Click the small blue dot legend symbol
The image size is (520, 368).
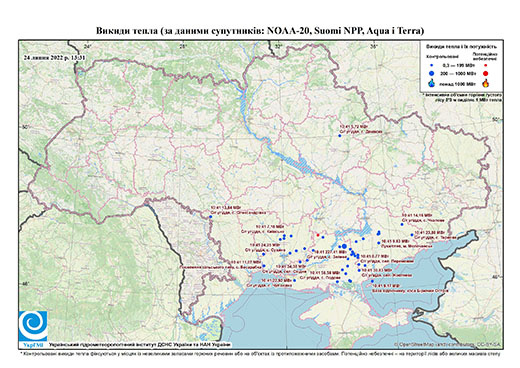coord(431,65)
